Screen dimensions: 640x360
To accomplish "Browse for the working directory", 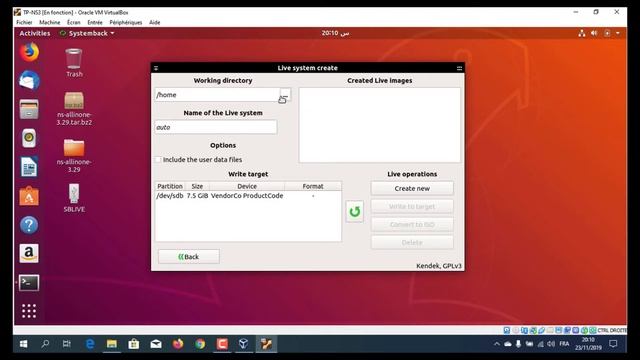I will (x=285, y=95).
